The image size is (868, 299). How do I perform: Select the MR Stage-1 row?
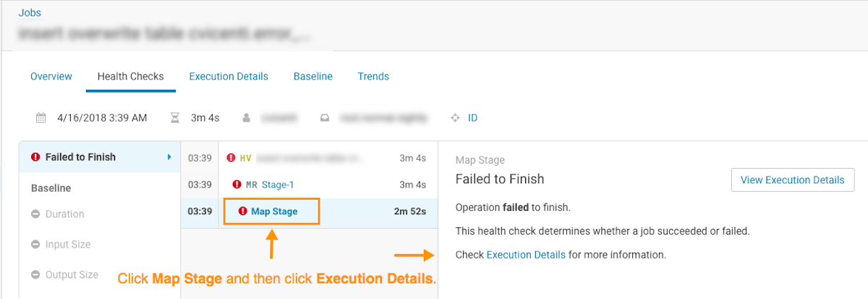pyautogui.click(x=278, y=185)
